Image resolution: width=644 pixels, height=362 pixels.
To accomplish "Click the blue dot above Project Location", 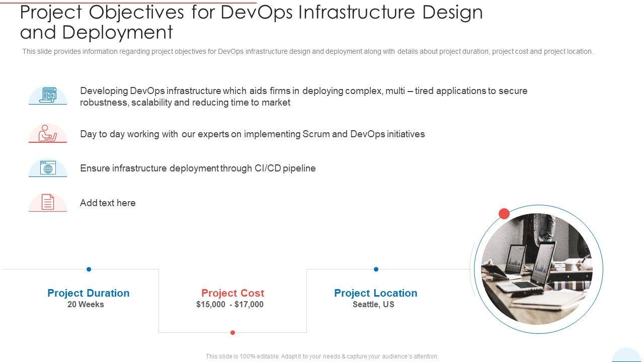I will point(376,269).
